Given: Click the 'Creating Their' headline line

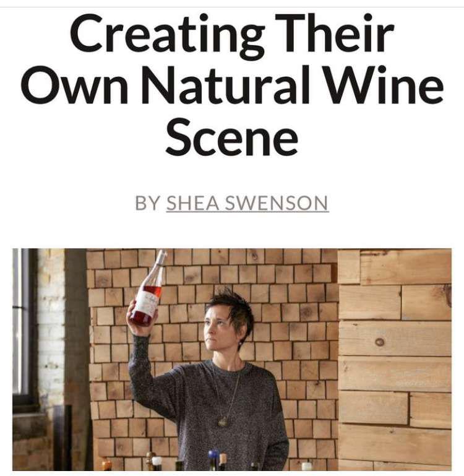Looking at the screenshot, I should click(x=232, y=34).
